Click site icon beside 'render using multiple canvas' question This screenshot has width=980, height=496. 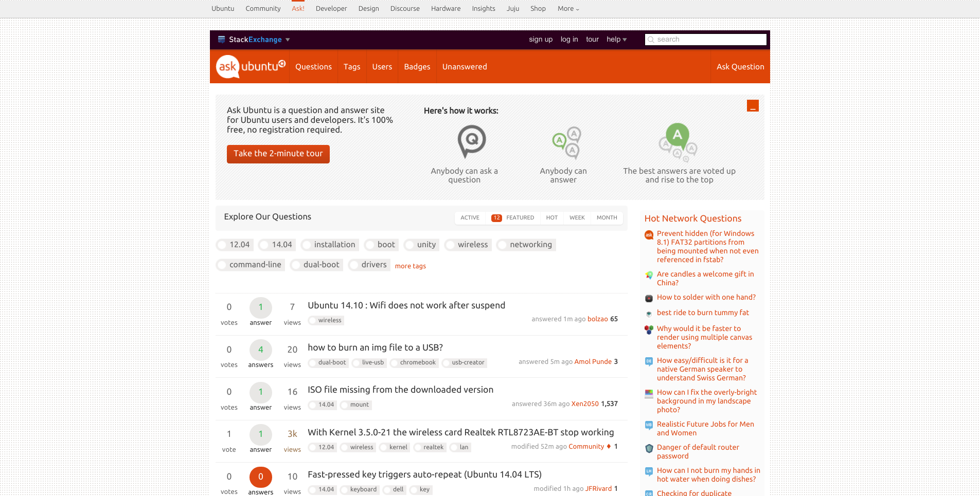pos(649,329)
